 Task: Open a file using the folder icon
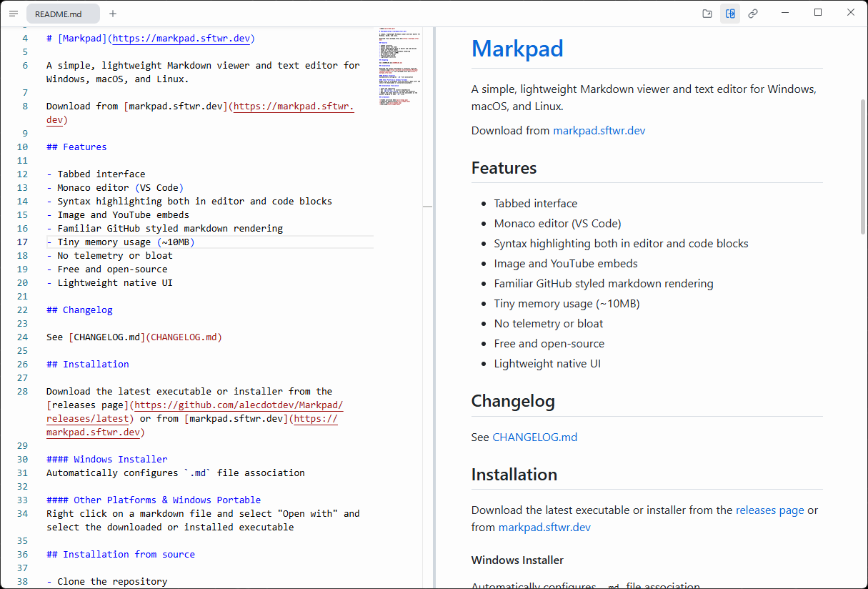707,13
